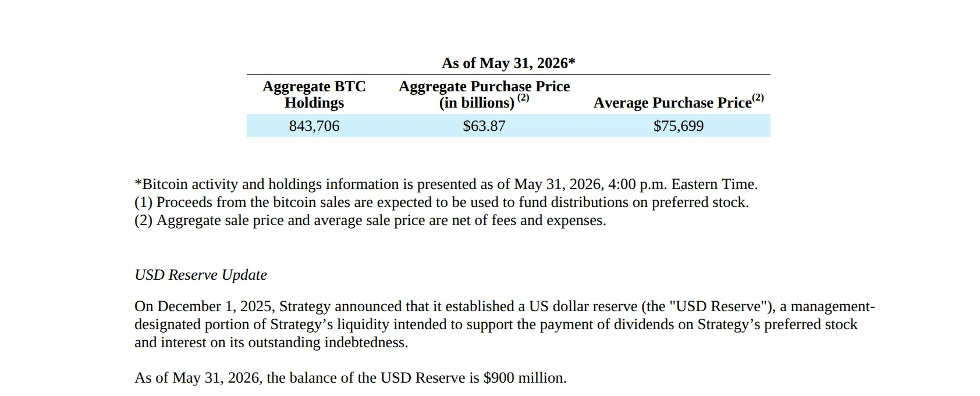980x396 pixels.
Task: Click the (2) superscript after Average Purchase Price
Action: click(x=758, y=98)
